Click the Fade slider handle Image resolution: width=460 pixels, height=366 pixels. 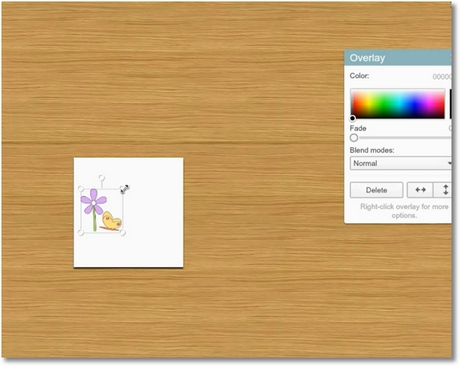tap(354, 138)
